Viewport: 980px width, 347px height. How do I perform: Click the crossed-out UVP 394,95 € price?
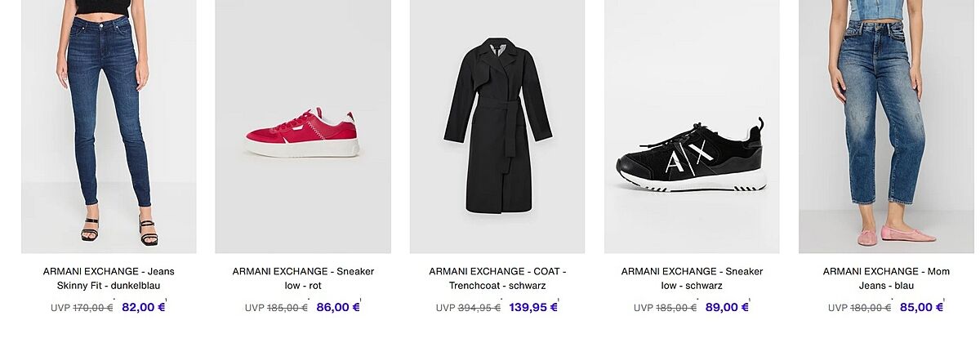(x=479, y=309)
